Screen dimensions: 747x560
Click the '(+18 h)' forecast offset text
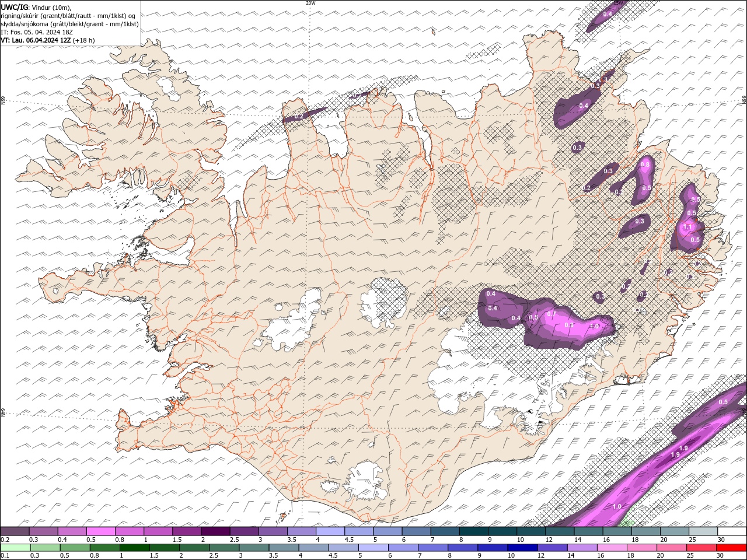click(84, 40)
